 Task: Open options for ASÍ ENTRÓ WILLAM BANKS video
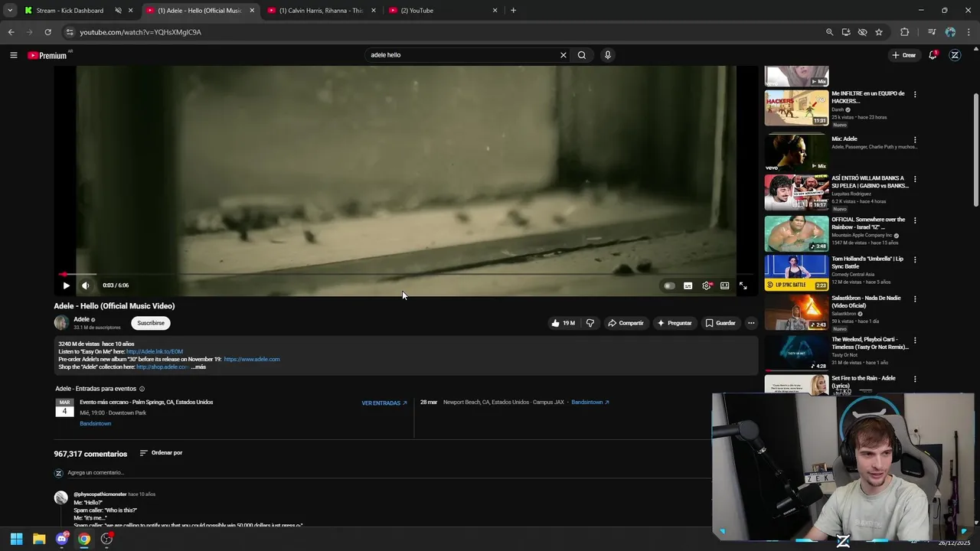point(915,179)
